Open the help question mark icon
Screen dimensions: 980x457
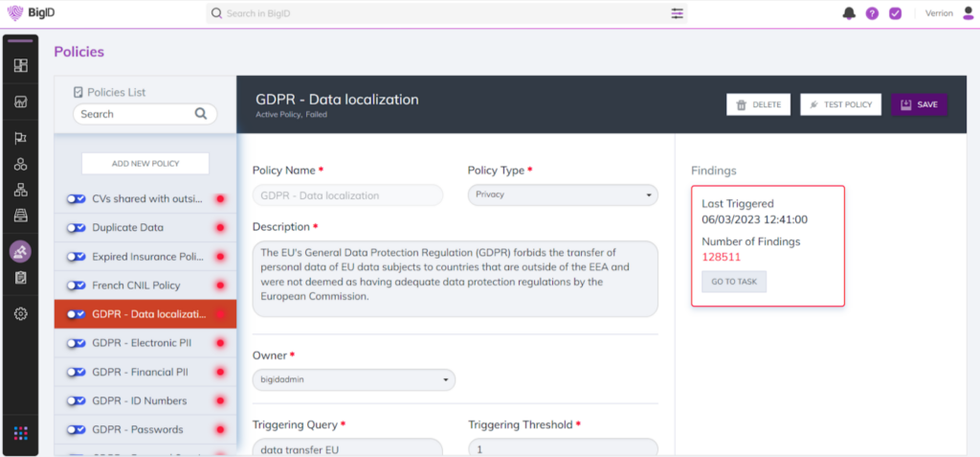[872, 13]
